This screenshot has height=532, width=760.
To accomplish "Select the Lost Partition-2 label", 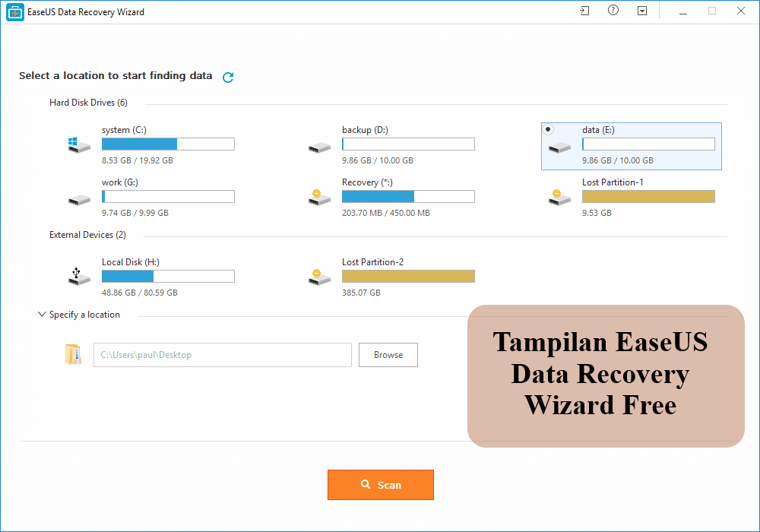I will [372, 262].
